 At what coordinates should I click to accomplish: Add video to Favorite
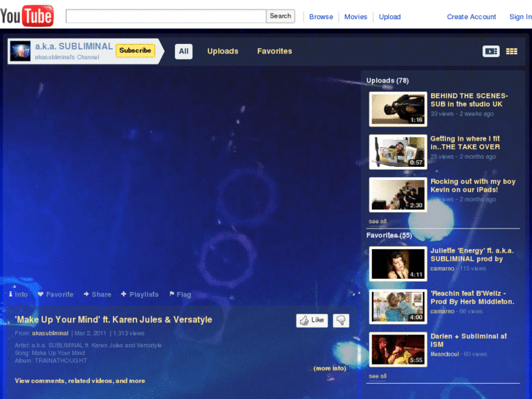pos(56,294)
